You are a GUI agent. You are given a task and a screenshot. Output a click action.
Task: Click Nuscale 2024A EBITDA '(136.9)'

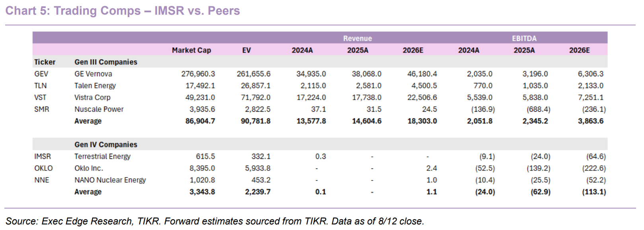coord(483,109)
